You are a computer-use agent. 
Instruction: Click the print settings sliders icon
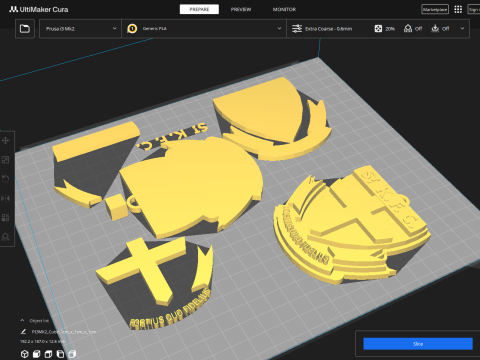(x=297, y=29)
